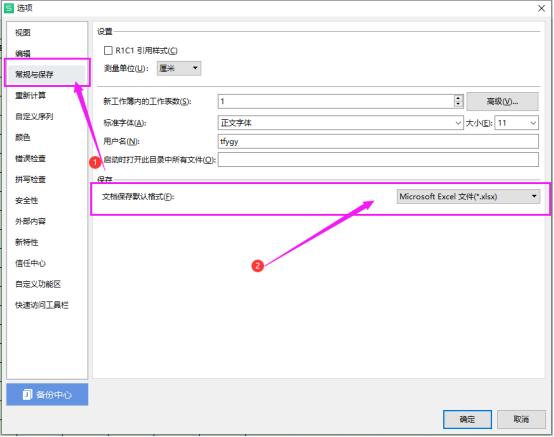Click the worksheet count input field

[336, 101]
